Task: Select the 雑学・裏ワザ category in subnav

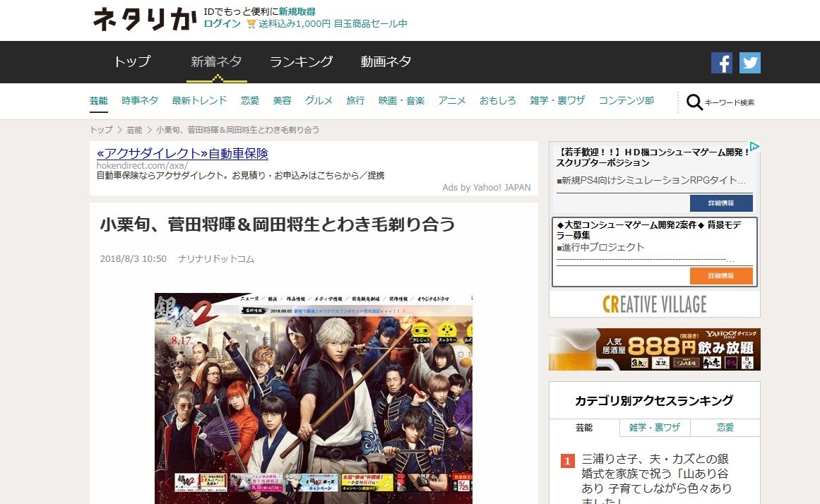Action: [557, 100]
